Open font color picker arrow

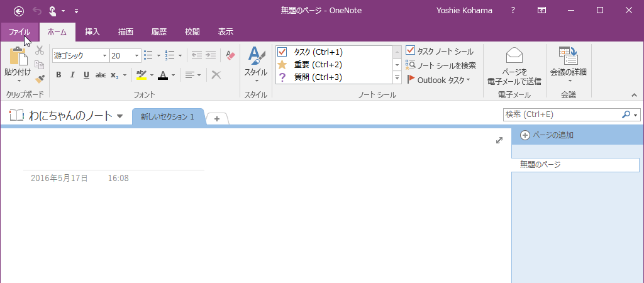tap(174, 75)
